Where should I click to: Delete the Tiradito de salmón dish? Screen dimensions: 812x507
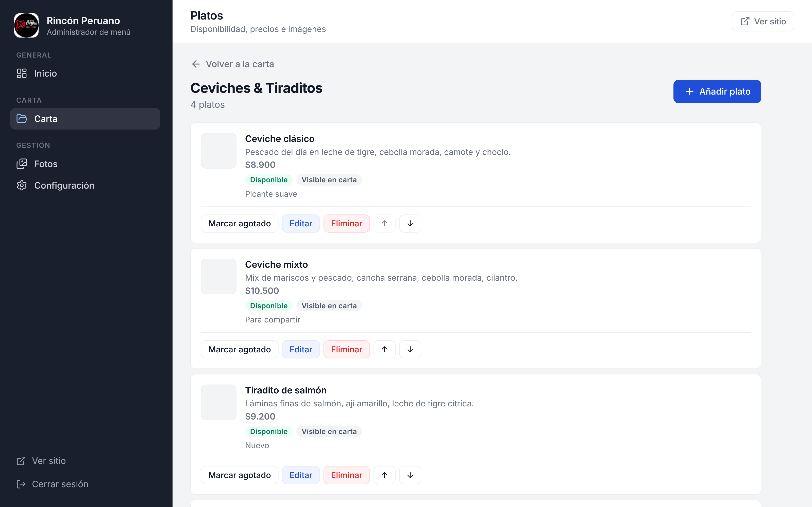click(346, 475)
